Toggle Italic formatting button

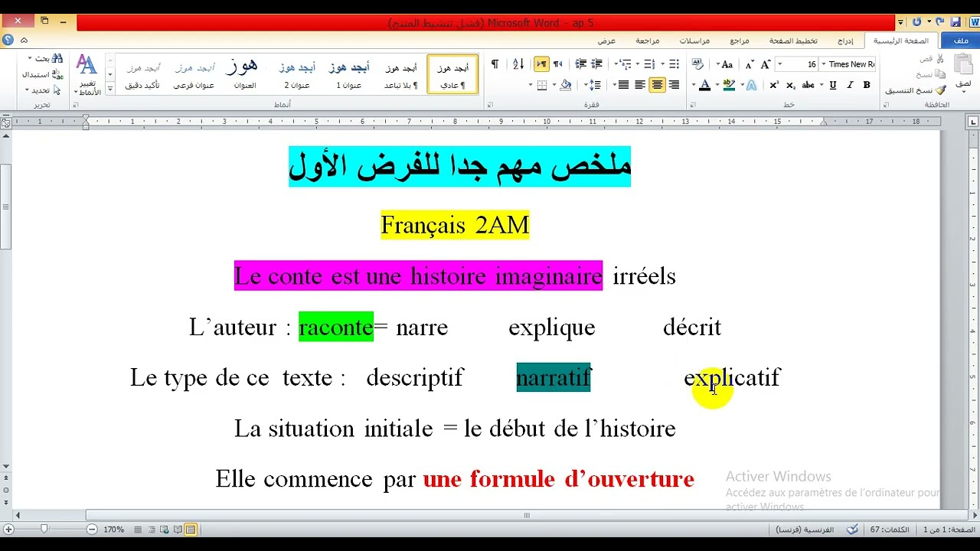pos(850,85)
